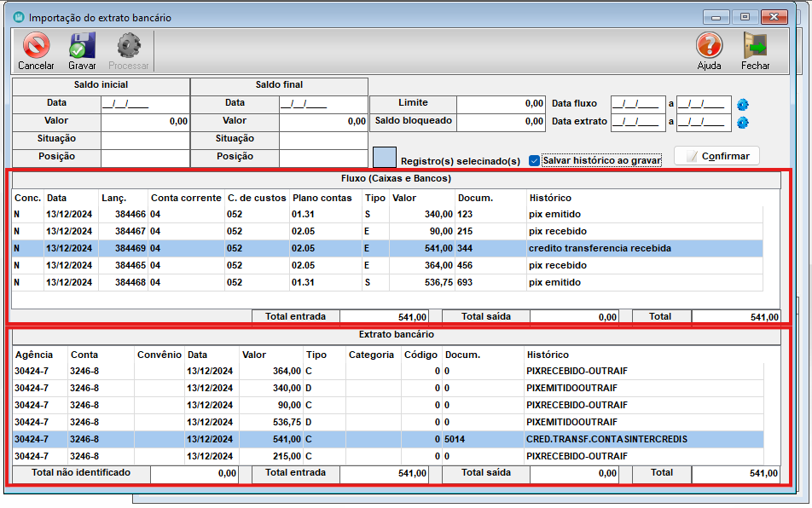Click the Data extrato end date field
Viewport: 812px width, 508px height.
point(704,122)
